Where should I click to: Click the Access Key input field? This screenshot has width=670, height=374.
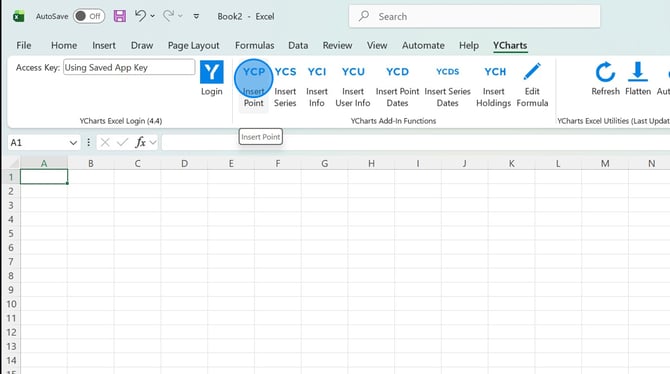(129, 68)
